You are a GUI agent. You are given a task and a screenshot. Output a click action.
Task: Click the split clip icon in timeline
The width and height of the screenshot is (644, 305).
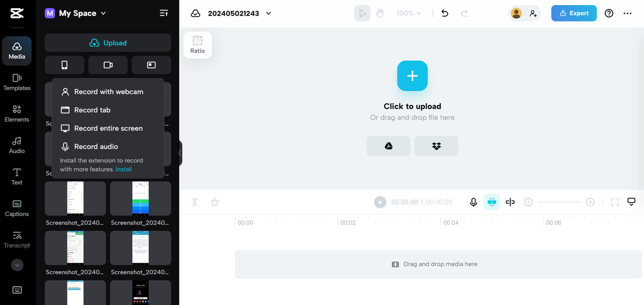(510, 202)
